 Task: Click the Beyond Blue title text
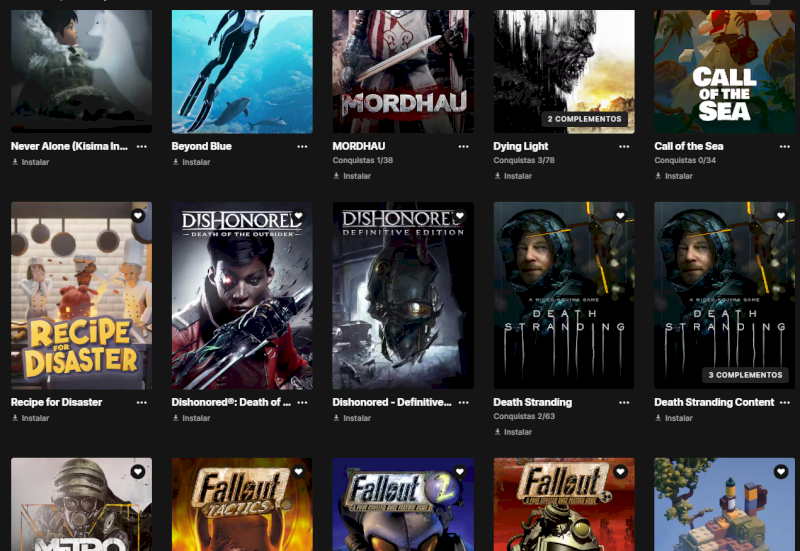point(202,146)
